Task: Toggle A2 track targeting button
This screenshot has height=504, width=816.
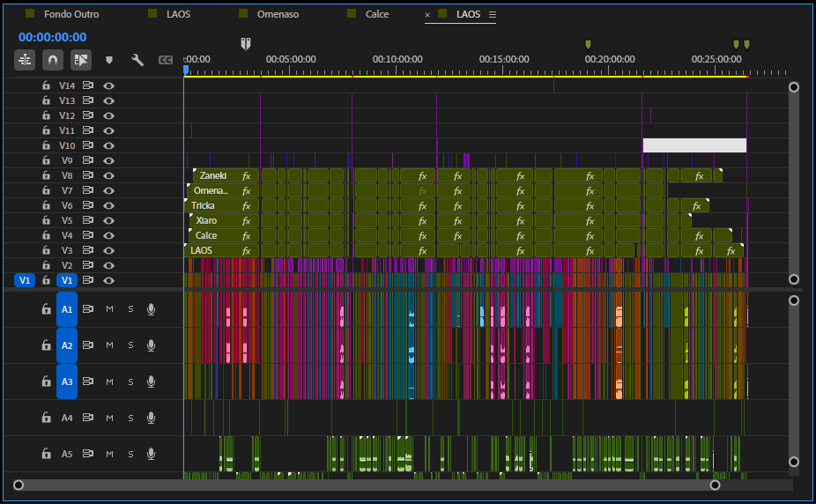Action: click(67, 345)
